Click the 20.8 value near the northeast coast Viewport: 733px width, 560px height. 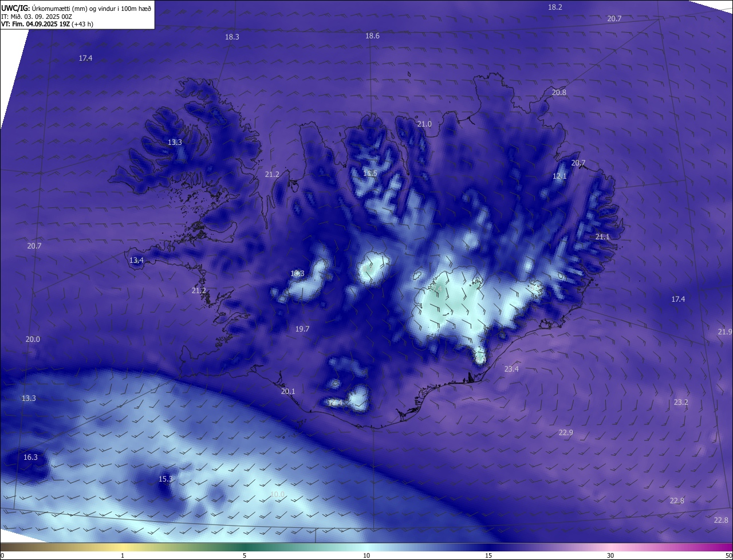pyautogui.click(x=559, y=92)
